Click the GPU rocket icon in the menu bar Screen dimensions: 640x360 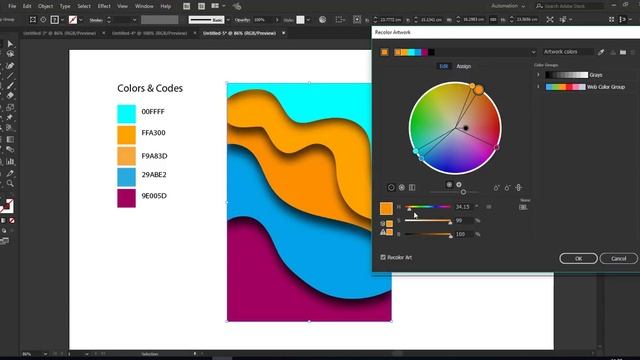click(237, 6)
